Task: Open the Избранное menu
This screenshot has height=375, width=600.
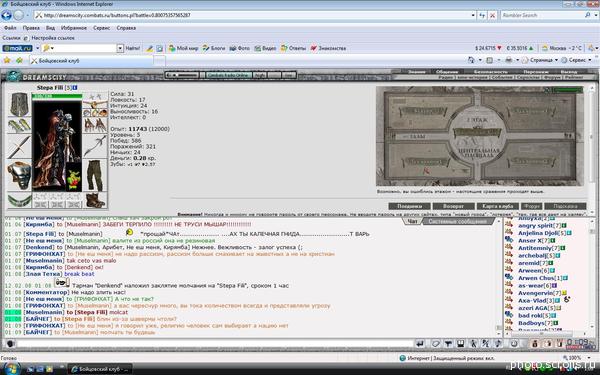Action: click(74, 28)
